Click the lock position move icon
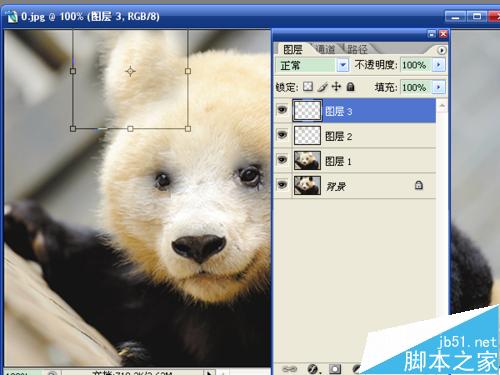The height and width of the screenshot is (375, 500). click(x=336, y=87)
